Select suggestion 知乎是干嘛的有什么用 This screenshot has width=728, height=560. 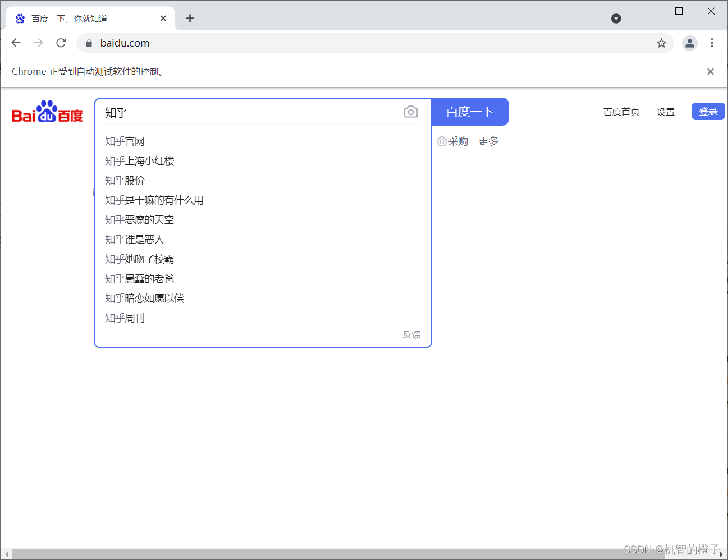coord(263,200)
